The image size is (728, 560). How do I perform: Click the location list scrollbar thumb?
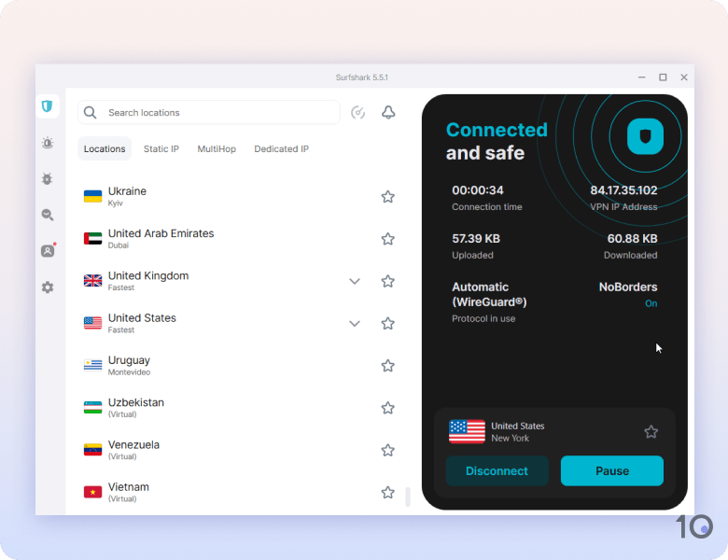tap(408, 497)
